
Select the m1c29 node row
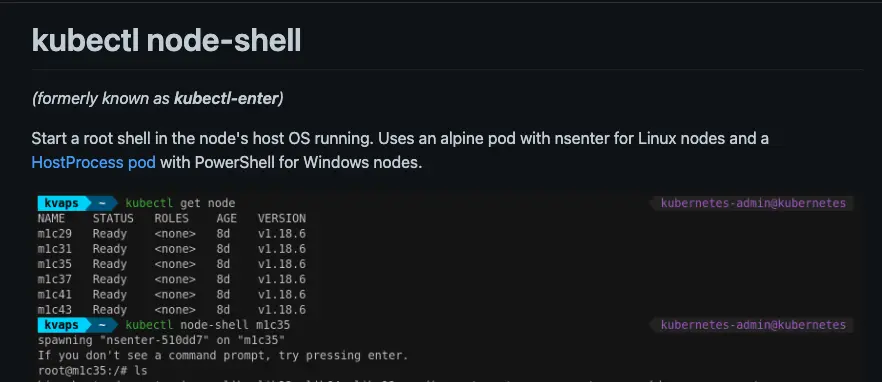pos(172,233)
